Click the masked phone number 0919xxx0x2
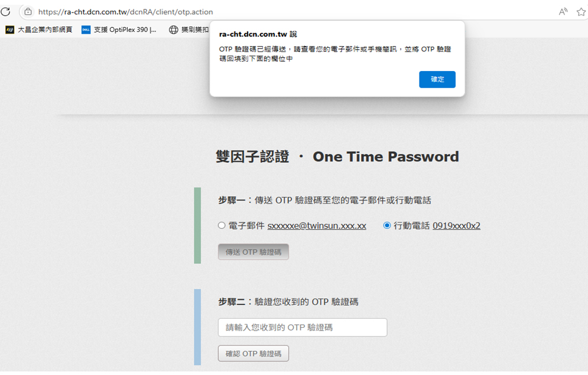The height and width of the screenshot is (375, 588). [x=456, y=226]
